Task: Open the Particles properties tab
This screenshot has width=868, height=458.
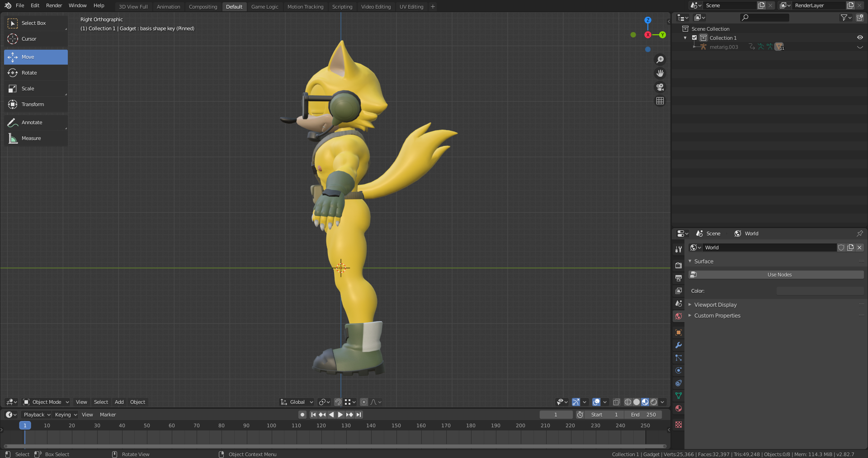Action: [x=679, y=358]
